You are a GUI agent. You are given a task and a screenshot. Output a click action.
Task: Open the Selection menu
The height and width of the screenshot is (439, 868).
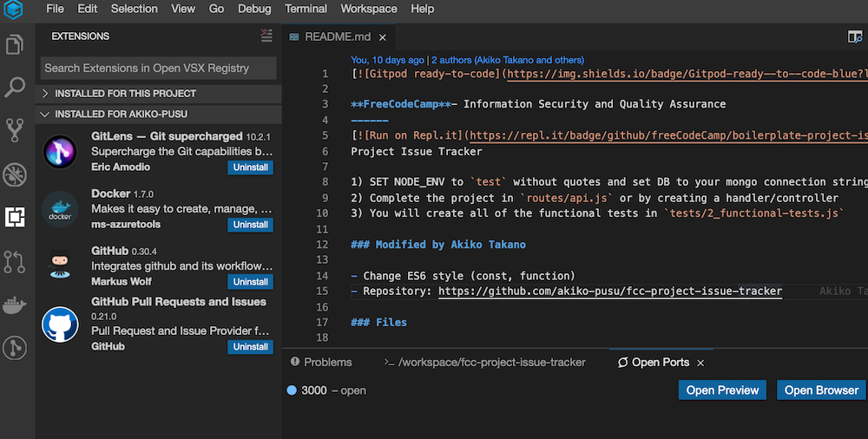click(134, 9)
